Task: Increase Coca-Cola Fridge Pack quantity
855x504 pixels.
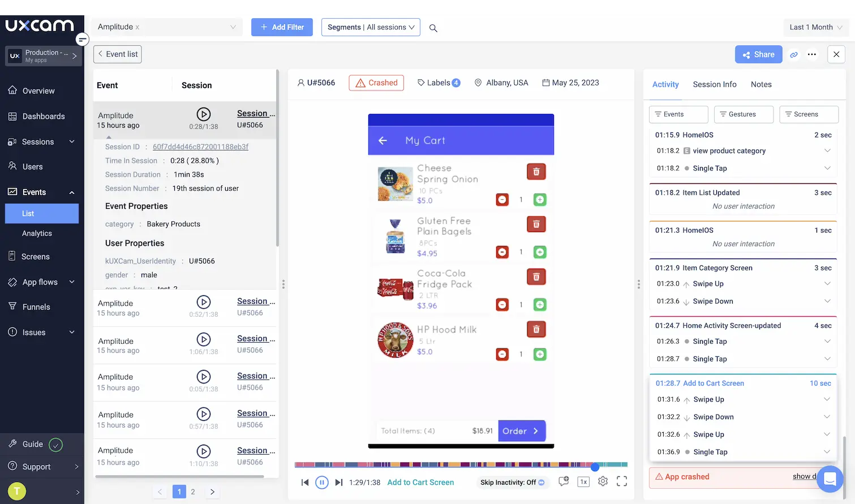Action: (540, 305)
